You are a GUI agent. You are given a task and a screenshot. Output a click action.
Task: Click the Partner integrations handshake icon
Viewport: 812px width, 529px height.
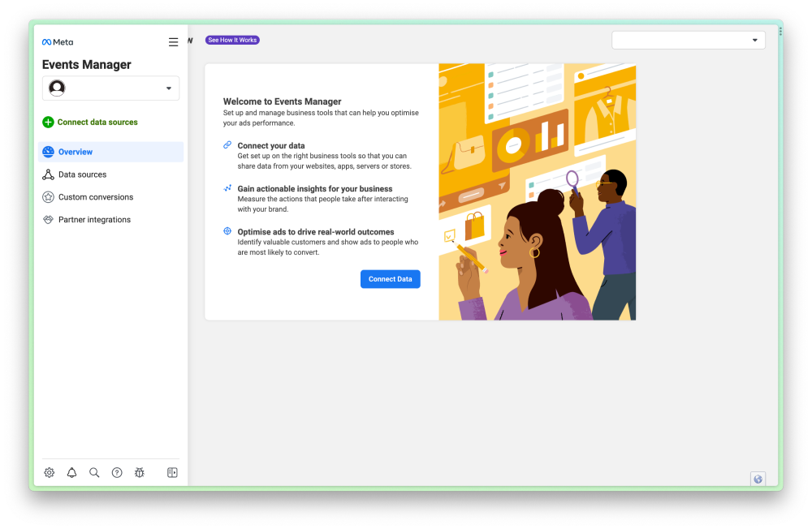pyautogui.click(x=48, y=219)
